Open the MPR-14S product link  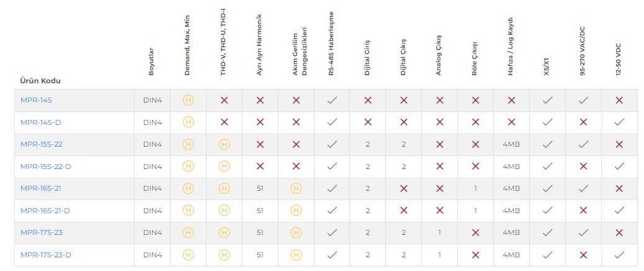pyautogui.click(x=36, y=100)
